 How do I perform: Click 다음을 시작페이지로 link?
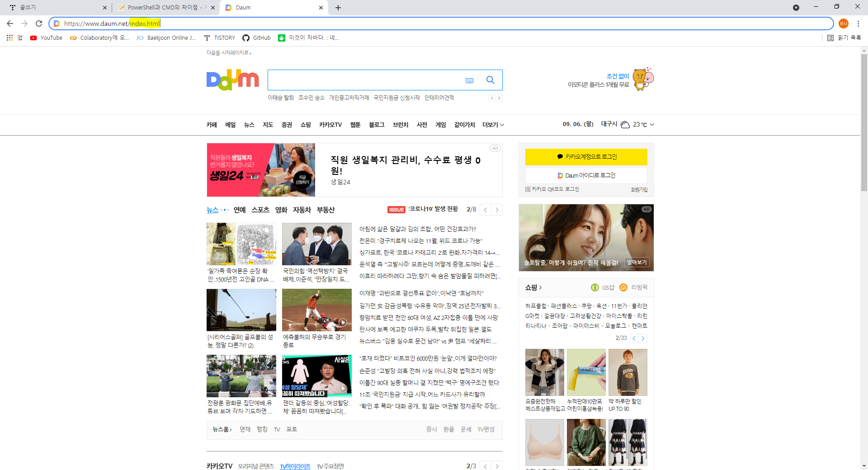(228, 53)
